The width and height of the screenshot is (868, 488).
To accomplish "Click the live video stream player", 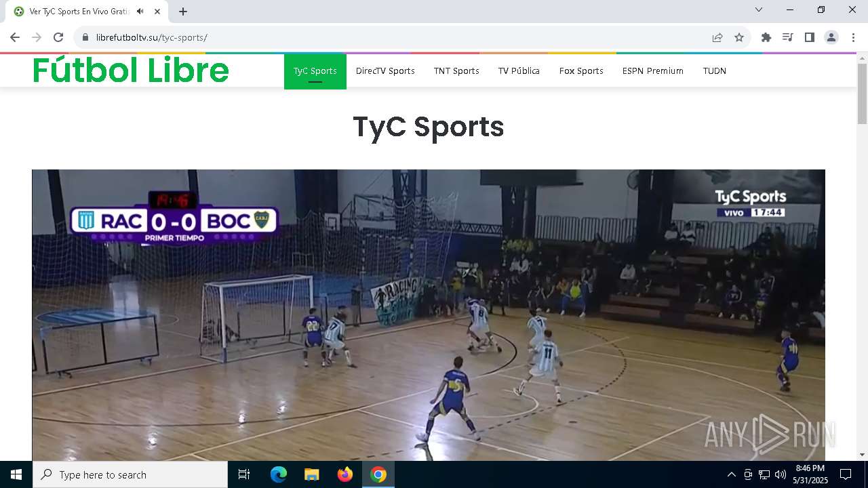I will pos(429,315).
